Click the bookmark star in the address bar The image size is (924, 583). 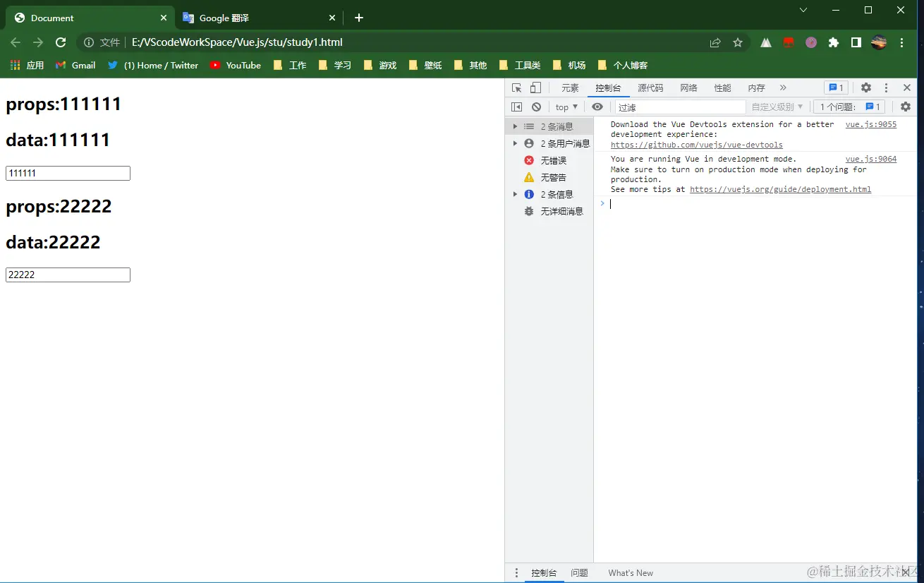click(738, 42)
